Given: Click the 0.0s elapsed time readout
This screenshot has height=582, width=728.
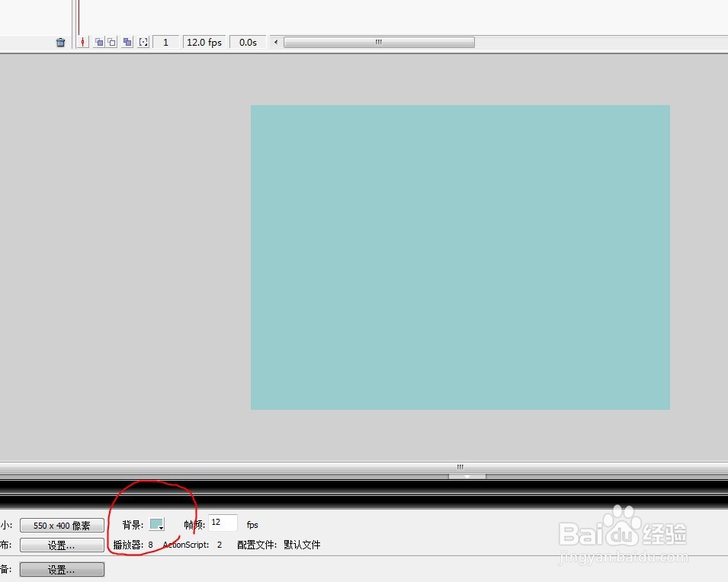Looking at the screenshot, I should coord(248,42).
